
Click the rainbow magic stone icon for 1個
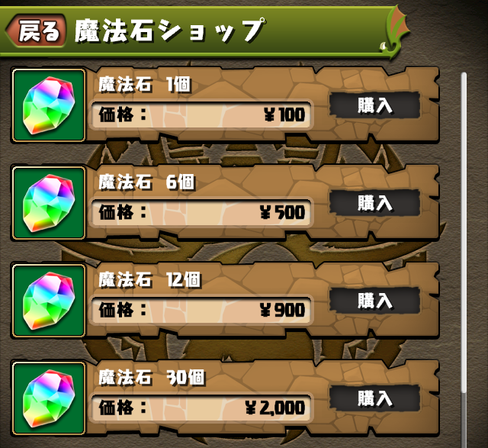(x=49, y=105)
